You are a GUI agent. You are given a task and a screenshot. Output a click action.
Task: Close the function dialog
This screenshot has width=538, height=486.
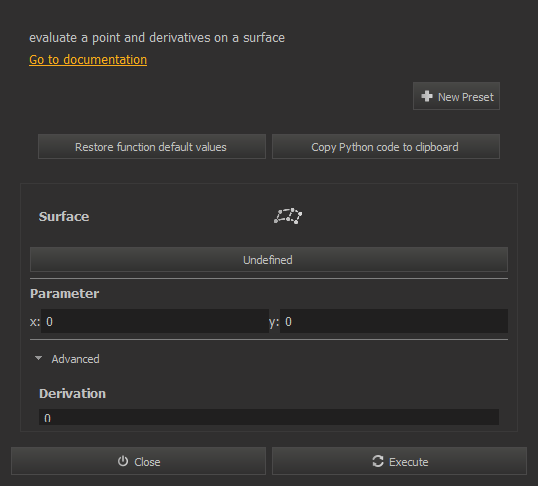tap(138, 461)
